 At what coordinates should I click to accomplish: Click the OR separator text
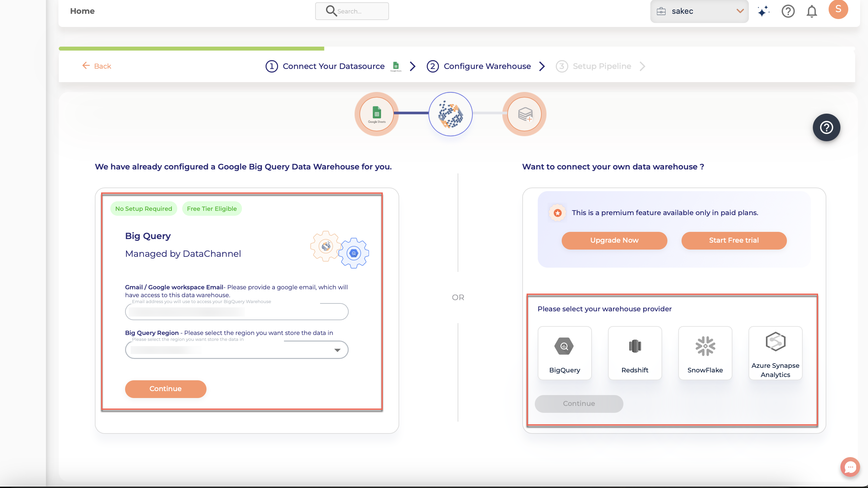[458, 298]
